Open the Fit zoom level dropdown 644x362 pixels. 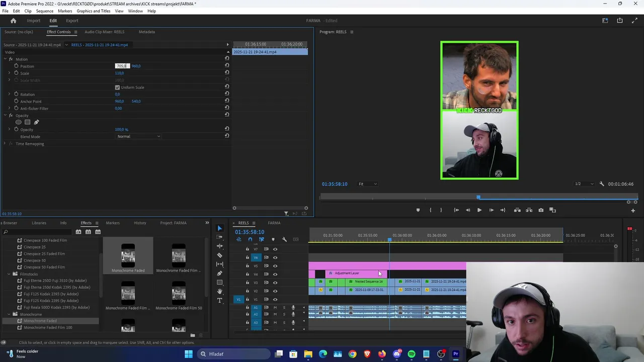[x=367, y=184]
